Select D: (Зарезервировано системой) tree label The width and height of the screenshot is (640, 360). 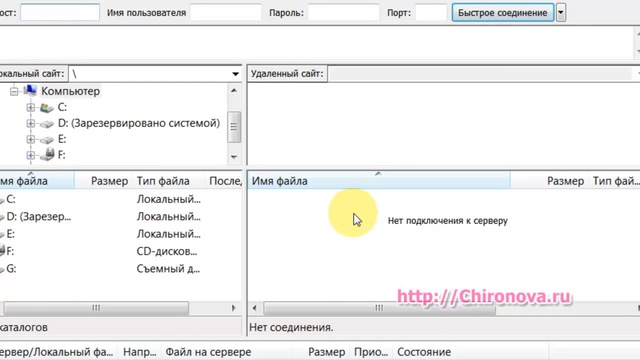(x=139, y=123)
